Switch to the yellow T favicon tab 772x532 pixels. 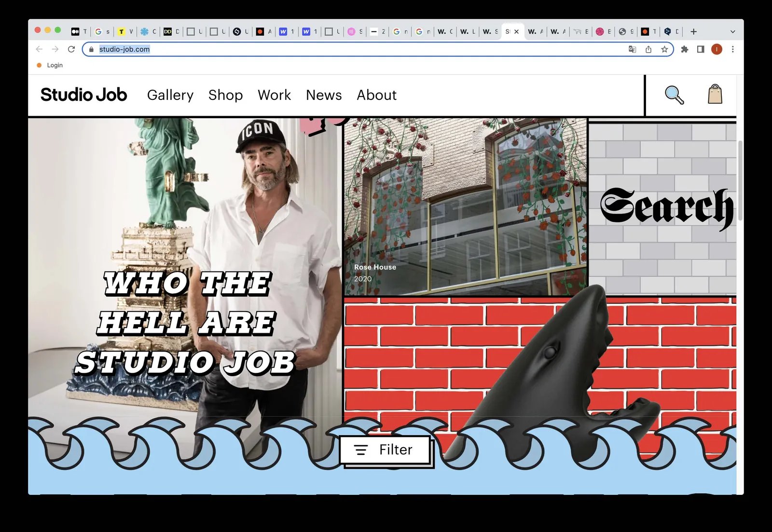(125, 31)
